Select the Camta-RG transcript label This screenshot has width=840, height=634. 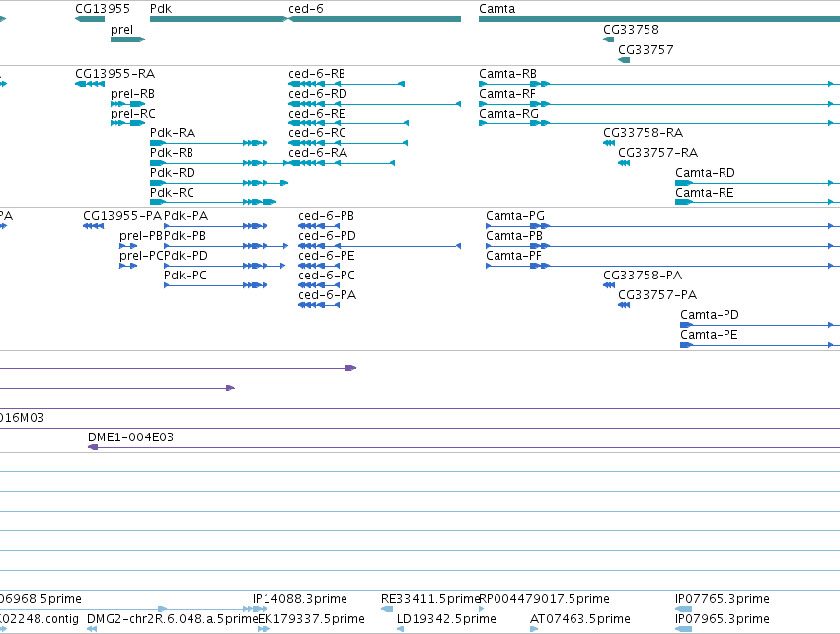coord(508,114)
